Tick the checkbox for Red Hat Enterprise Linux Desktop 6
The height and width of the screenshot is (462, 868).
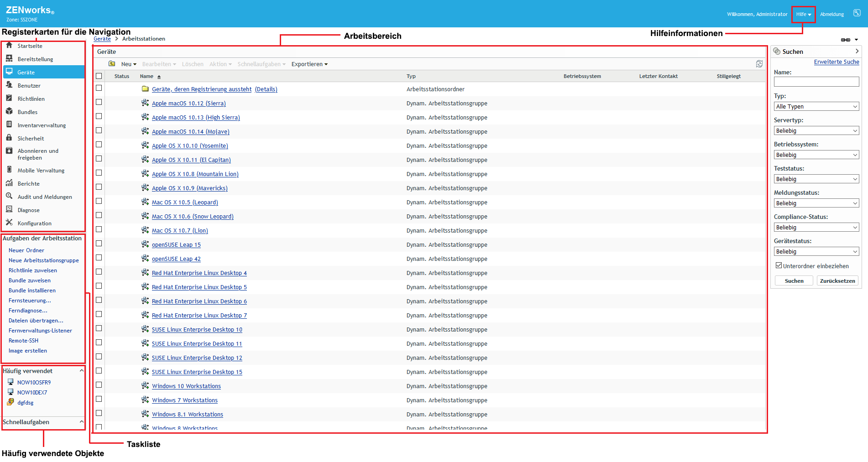click(99, 300)
